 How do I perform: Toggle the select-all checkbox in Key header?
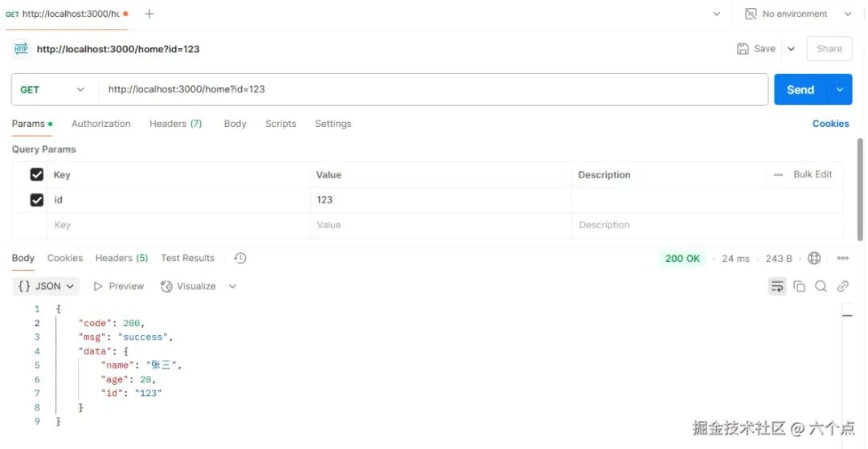37,175
